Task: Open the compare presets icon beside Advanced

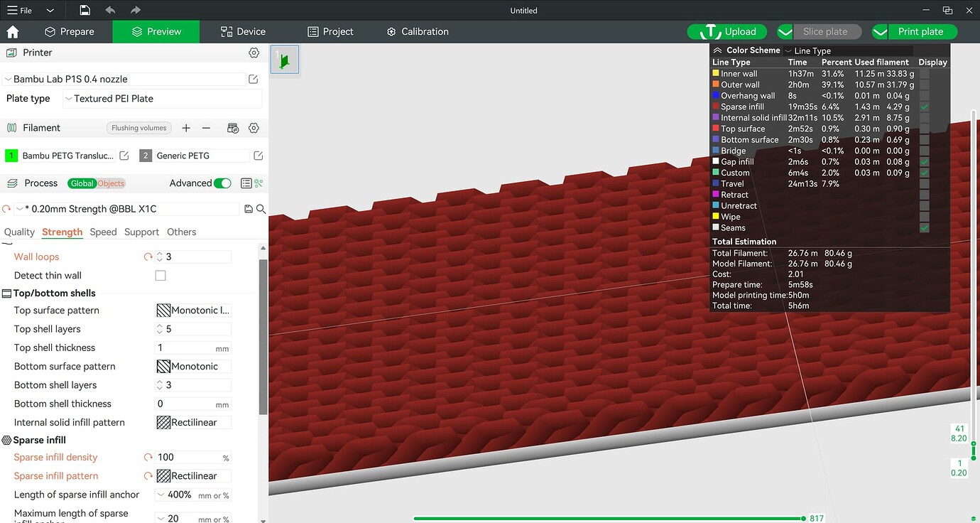Action: [258, 183]
